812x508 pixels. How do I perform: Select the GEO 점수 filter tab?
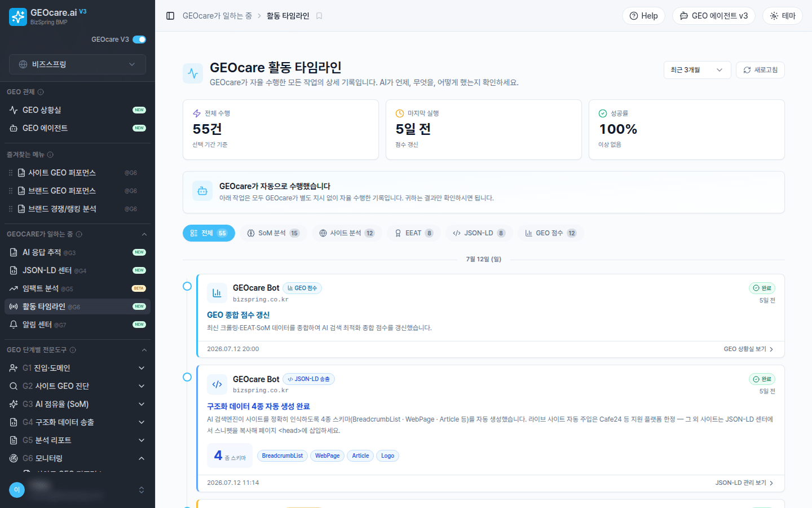tap(551, 233)
